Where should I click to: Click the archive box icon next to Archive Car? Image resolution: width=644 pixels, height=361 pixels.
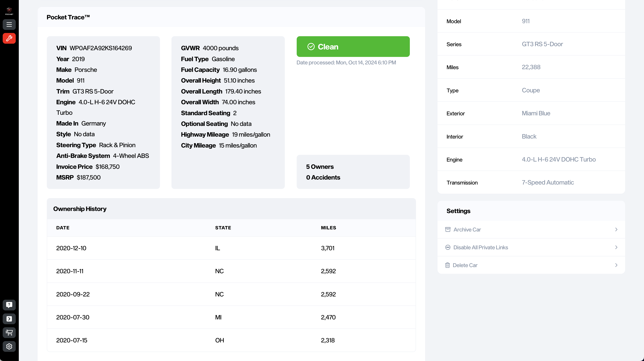(448, 229)
